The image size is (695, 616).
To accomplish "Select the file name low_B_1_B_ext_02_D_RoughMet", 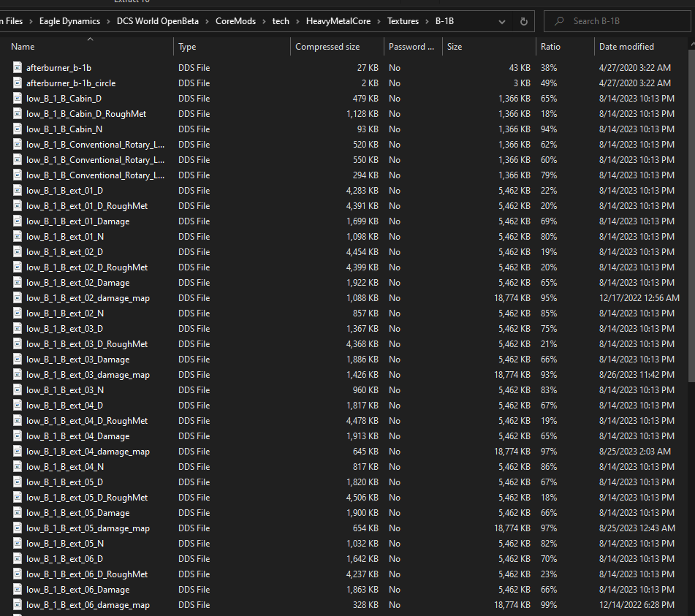I will click(x=87, y=267).
